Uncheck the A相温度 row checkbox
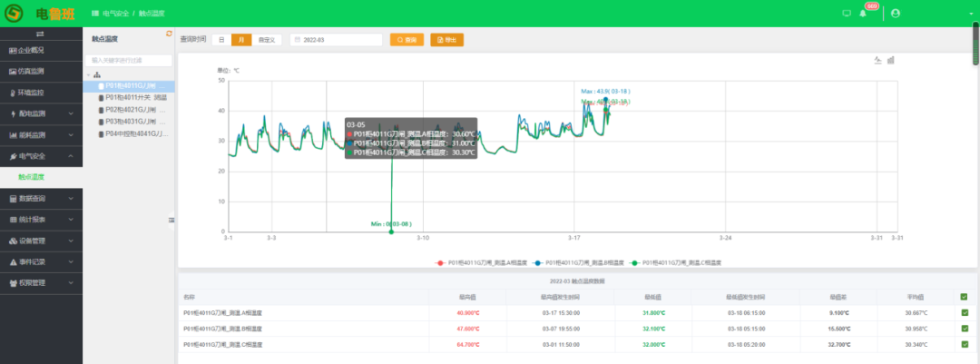980x364 pixels. pyautogui.click(x=964, y=312)
